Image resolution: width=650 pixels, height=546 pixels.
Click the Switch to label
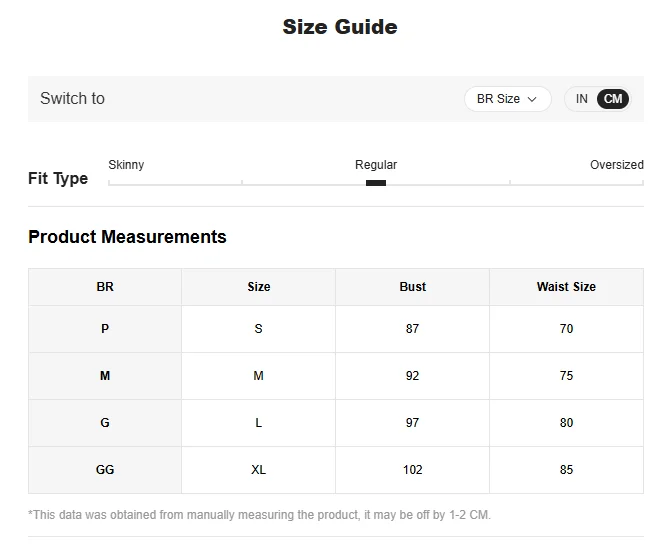coord(72,99)
